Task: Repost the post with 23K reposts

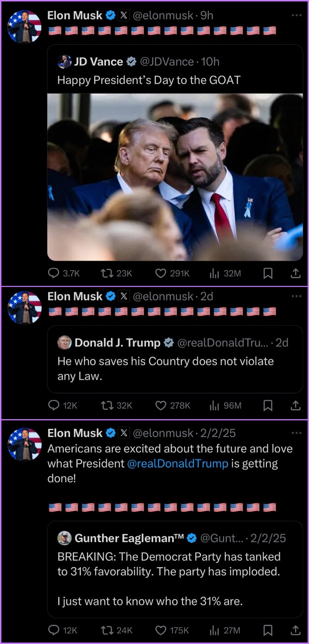Action: pyautogui.click(x=116, y=273)
